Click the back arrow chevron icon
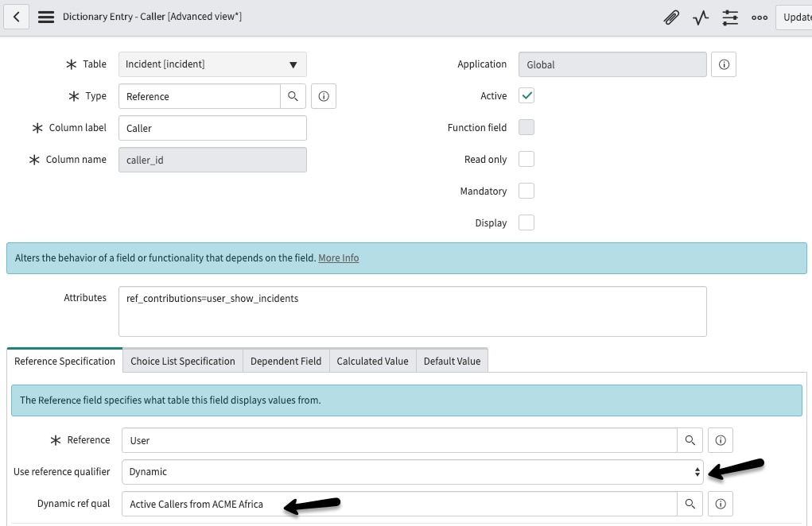Image resolution: width=812 pixels, height=526 pixels. [16, 17]
